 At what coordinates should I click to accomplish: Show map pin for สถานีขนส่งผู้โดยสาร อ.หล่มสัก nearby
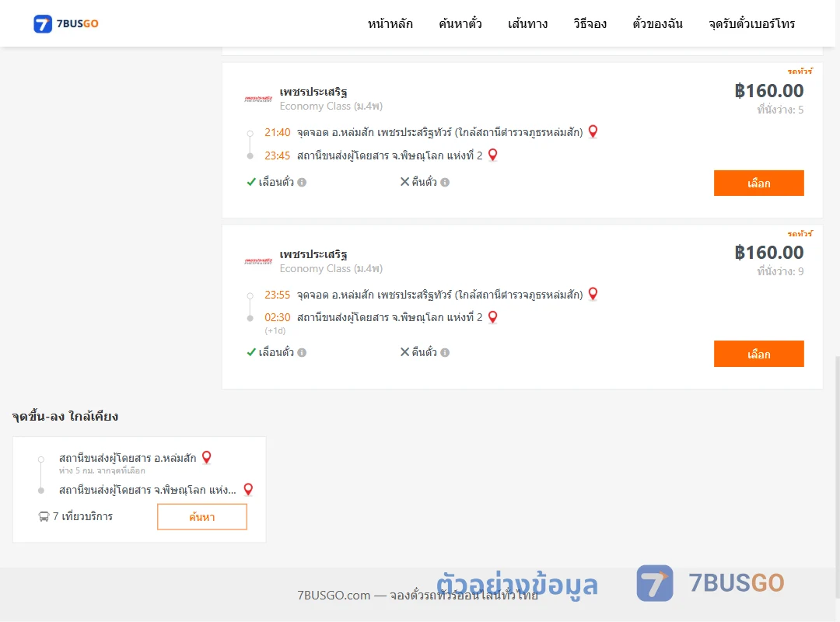206,457
